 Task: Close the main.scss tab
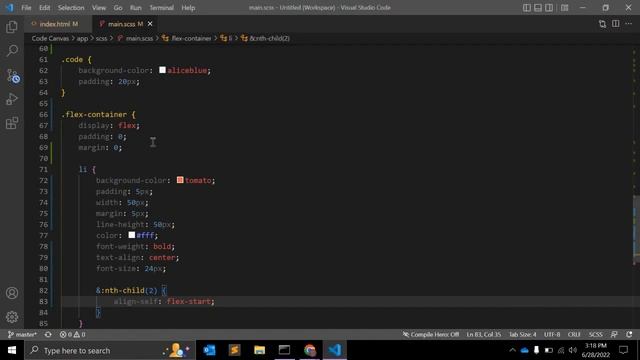point(150,24)
